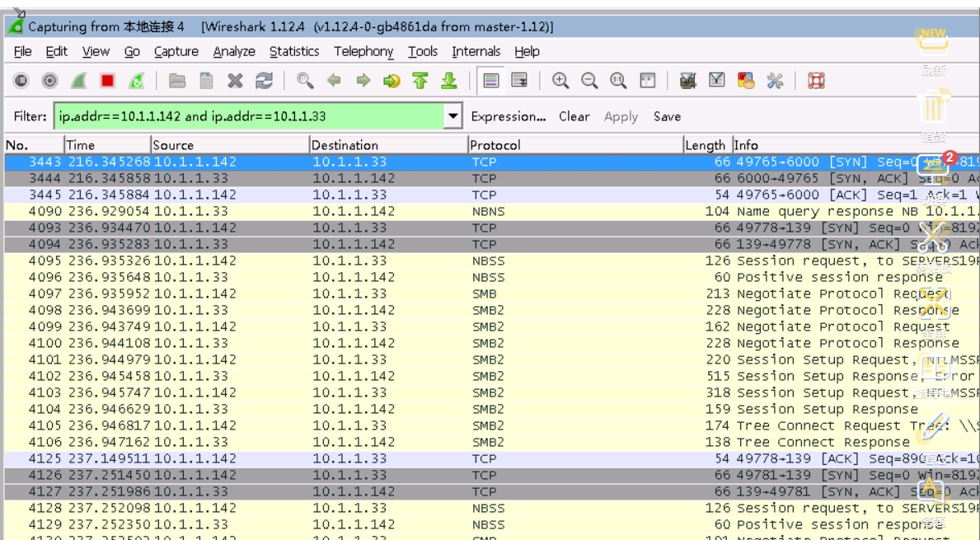Edit display filters from the toolbar
The image size is (980, 540).
click(x=717, y=81)
